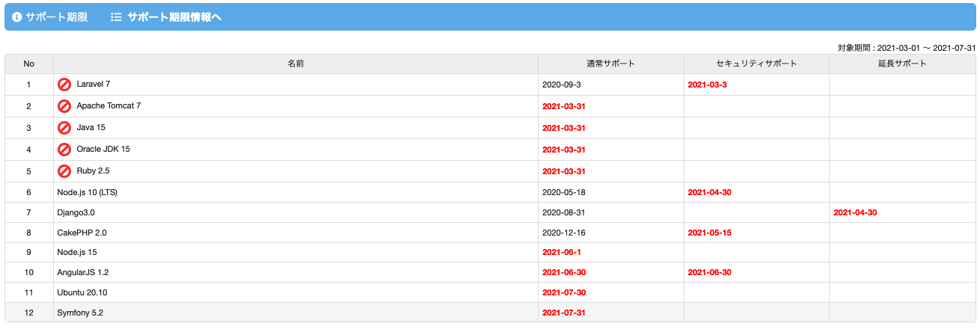980x329 pixels.
Task: Click the prohibited icon next to Laravel 7
Action: pyautogui.click(x=64, y=84)
